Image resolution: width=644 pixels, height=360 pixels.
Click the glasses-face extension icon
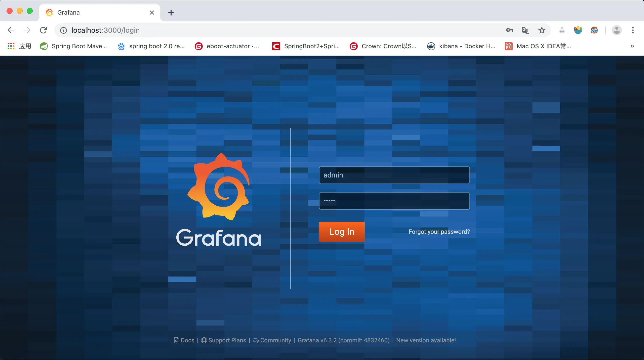(594, 30)
